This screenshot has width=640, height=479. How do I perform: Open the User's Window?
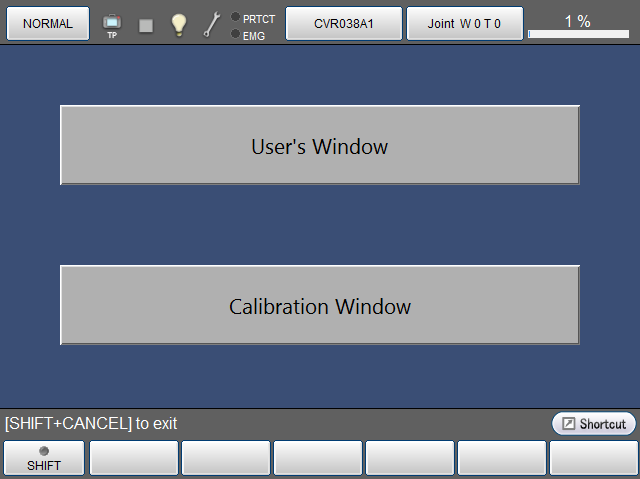pos(319,146)
